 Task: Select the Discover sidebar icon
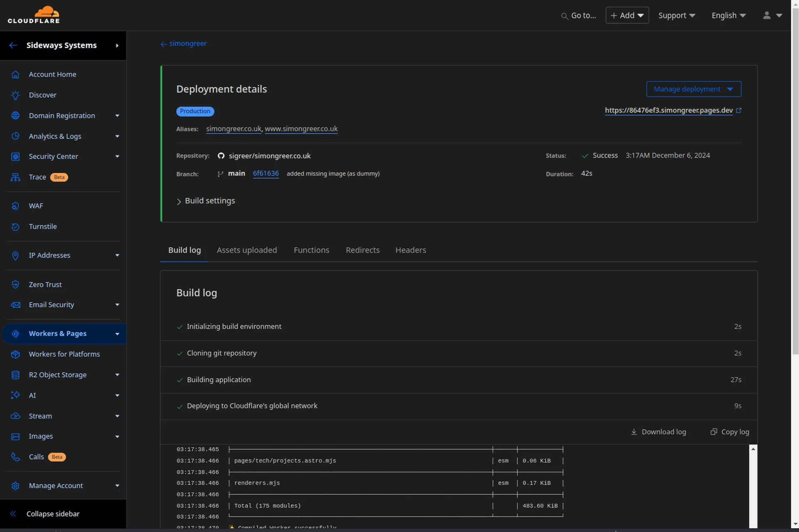15,95
